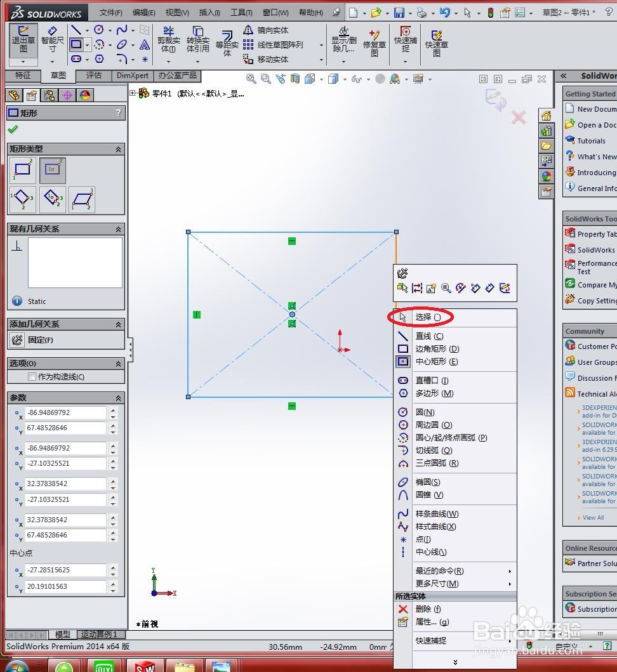The height and width of the screenshot is (672, 617).
Task: Collapse the Rectangle Type (矩形类型) section
Action: [118, 149]
